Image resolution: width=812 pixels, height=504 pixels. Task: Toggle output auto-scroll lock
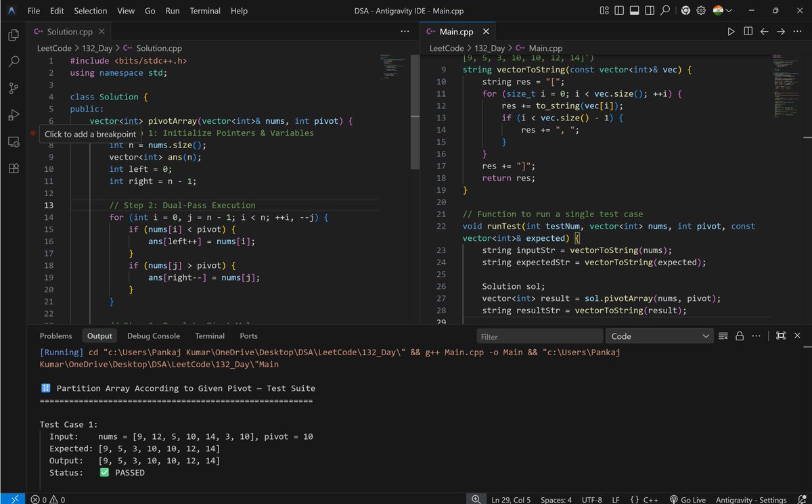click(x=740, y=336)
